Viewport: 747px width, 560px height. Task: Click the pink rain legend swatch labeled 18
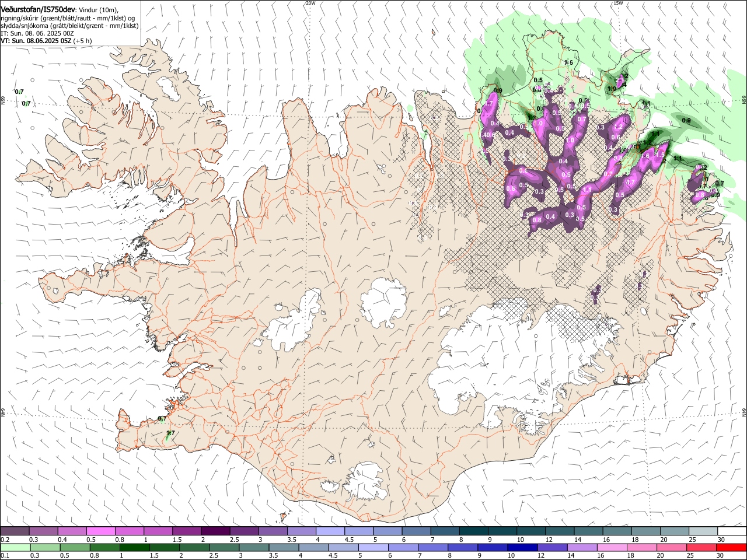coord(641,548)
